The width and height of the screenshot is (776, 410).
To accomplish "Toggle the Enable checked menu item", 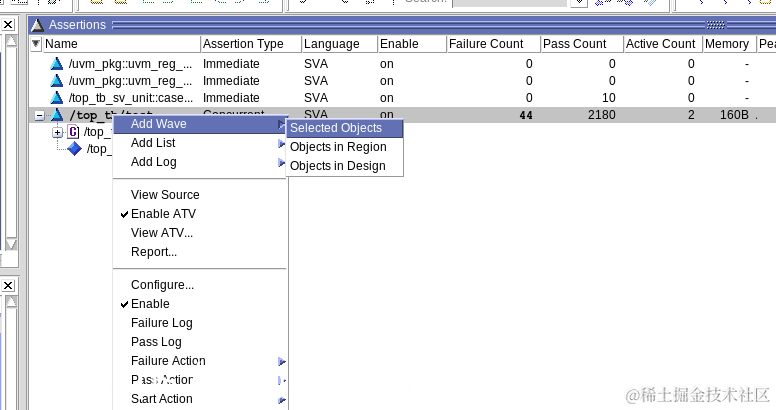I will click(x=200, y=304).
